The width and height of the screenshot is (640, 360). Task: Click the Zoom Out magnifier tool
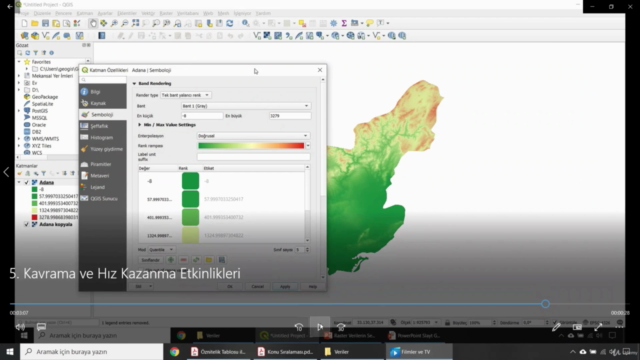click(x=125, y=23)
